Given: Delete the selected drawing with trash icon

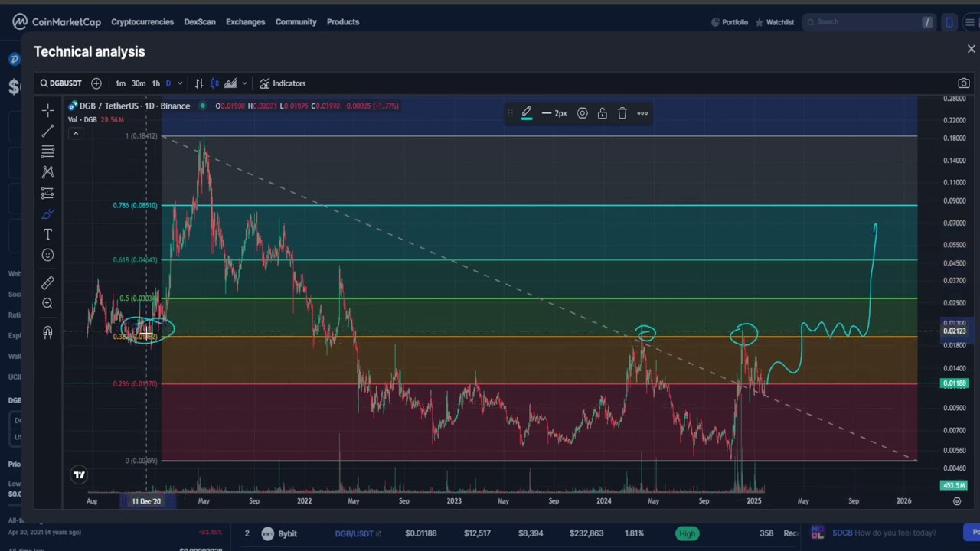Looking at the screenshot, I should point(622,113).
